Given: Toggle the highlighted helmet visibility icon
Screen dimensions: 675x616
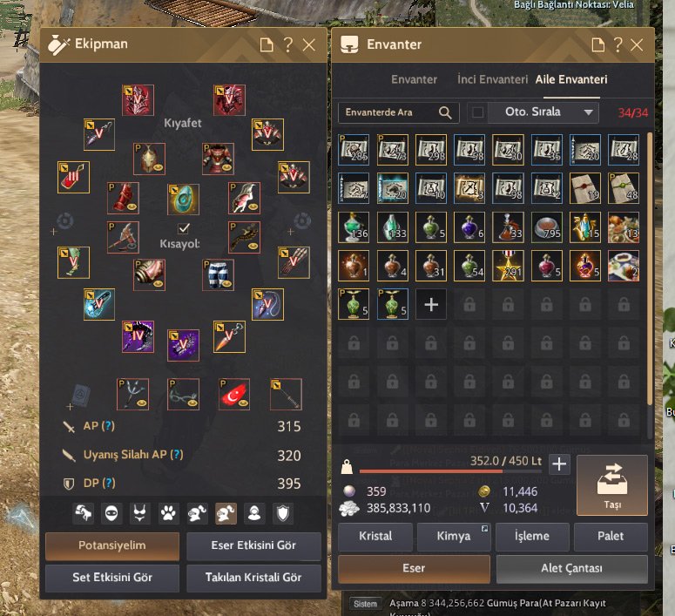Looking at the screenshot, I should pos(226,513).
